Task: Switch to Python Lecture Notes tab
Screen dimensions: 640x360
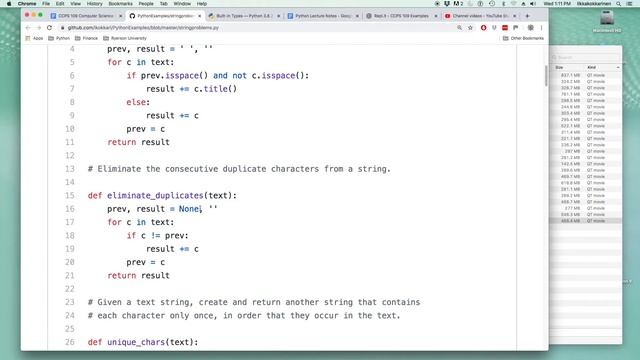Action: pos(322,16)
